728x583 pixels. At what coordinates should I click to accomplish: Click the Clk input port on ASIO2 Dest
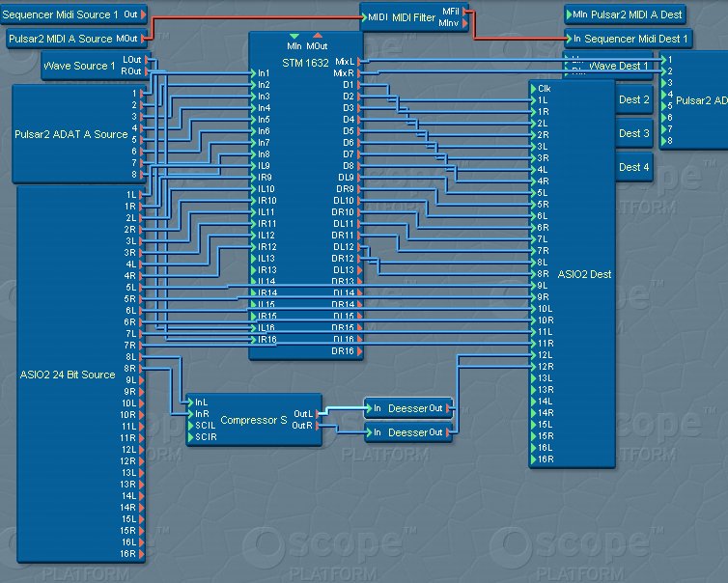coord(534,89)
